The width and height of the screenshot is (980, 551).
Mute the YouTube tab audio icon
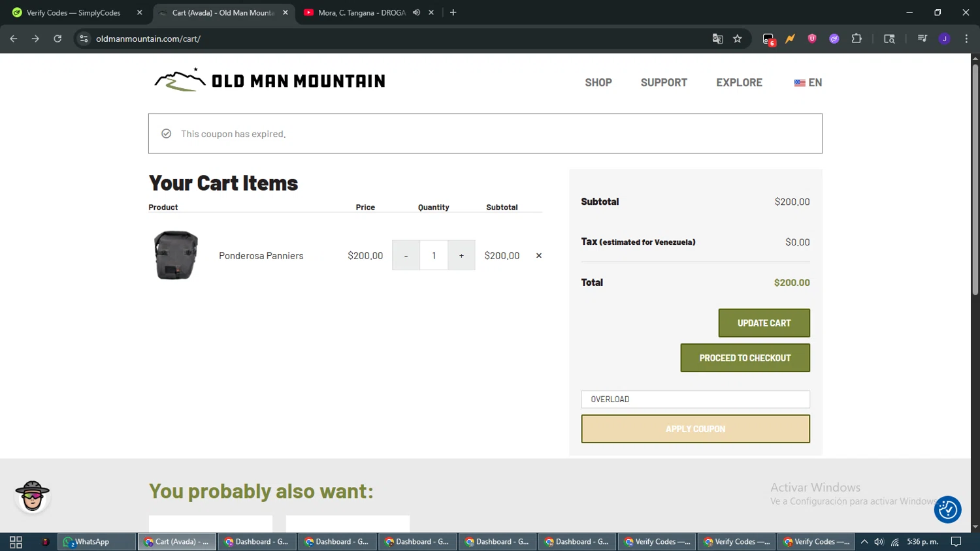click(x=416, y=12)
